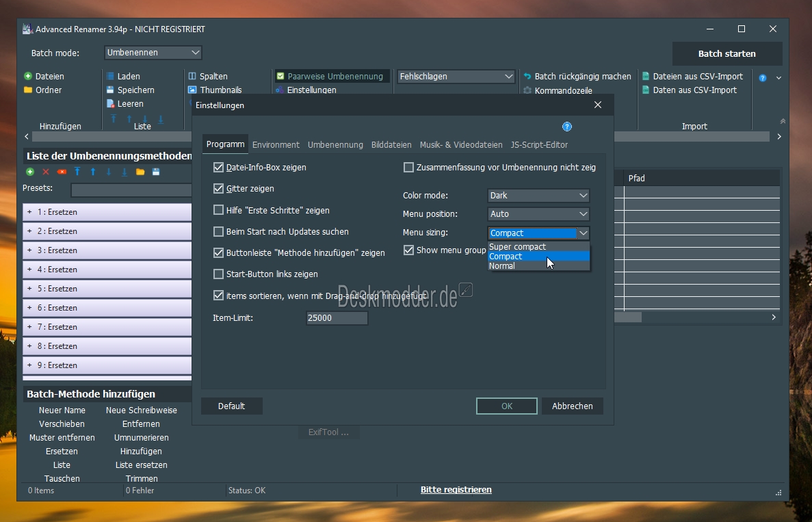The height and width of the screenshot is (522, 812).
Task: Click the red clear-all-methods icon
Action: click(x=62, y=172)
